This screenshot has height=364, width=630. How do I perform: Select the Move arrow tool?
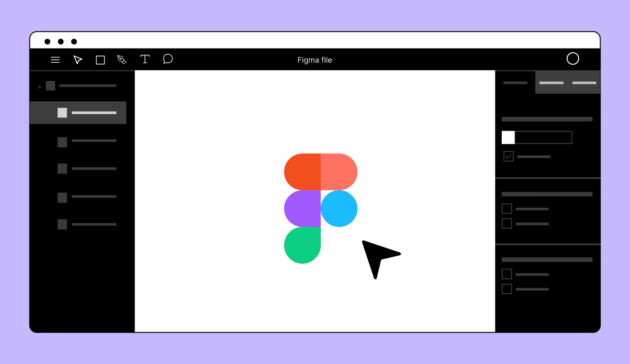(78, 60)
